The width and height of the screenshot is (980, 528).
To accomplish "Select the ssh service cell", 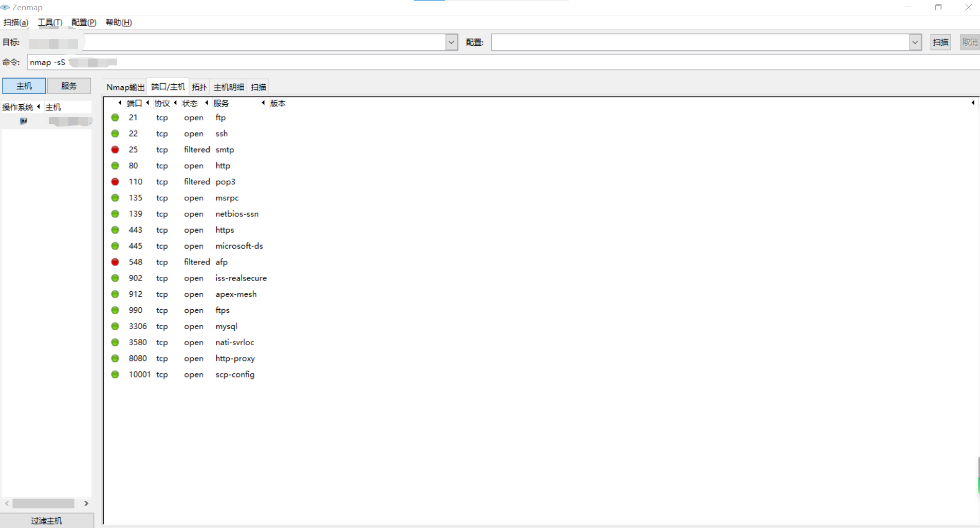I will pyautogui.click(x=221, y=134).
